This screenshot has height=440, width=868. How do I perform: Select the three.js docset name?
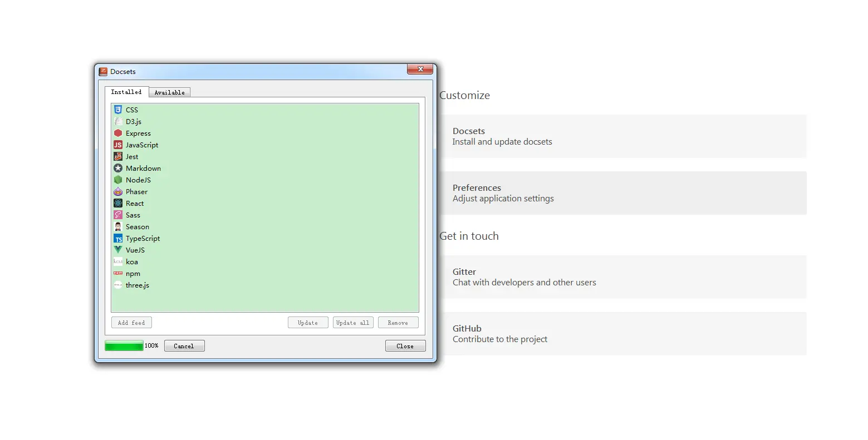138,285
